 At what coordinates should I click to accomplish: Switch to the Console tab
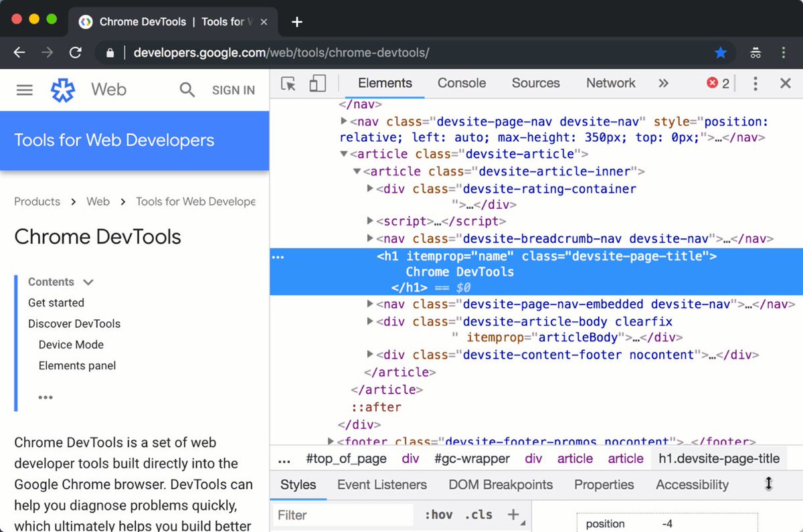[x=461, y=83]
